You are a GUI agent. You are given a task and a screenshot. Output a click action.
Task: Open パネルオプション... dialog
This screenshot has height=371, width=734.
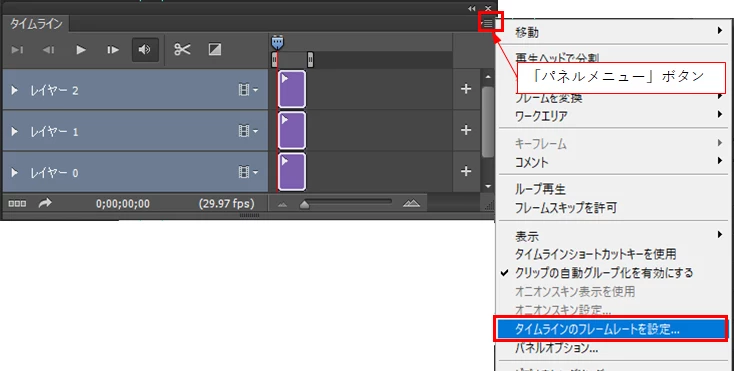[x=613, y=348]
